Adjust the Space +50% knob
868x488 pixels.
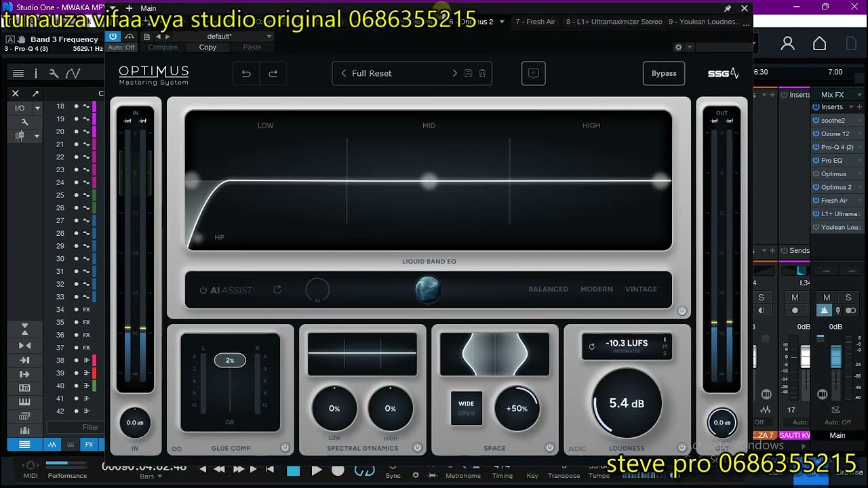click(x=517, y=409)
